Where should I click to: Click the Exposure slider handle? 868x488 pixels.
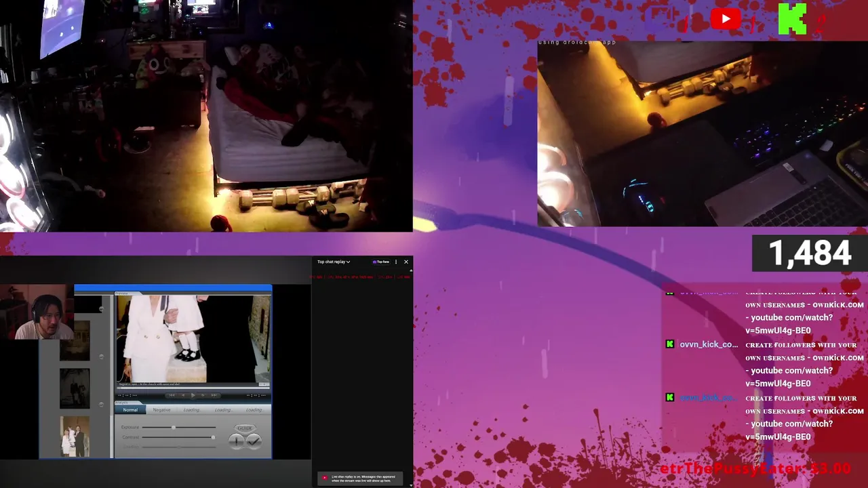point(174,427)
